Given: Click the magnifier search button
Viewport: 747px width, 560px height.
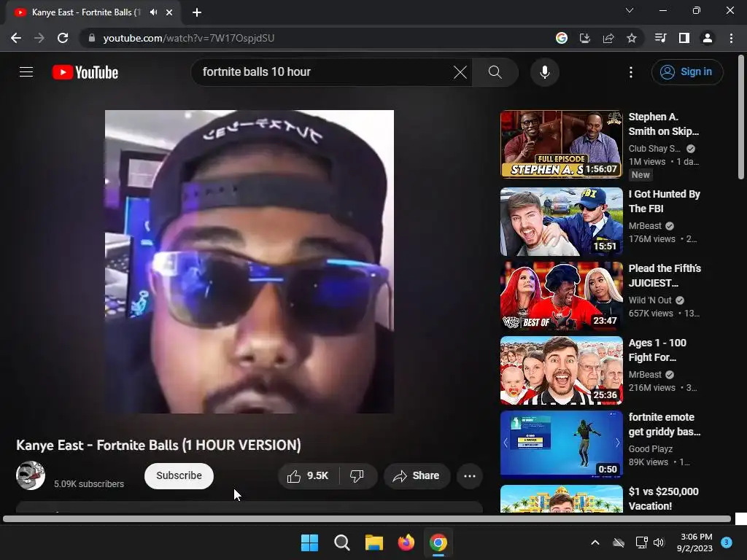Looking at the screenshot, I should click(x=495, y=72).
